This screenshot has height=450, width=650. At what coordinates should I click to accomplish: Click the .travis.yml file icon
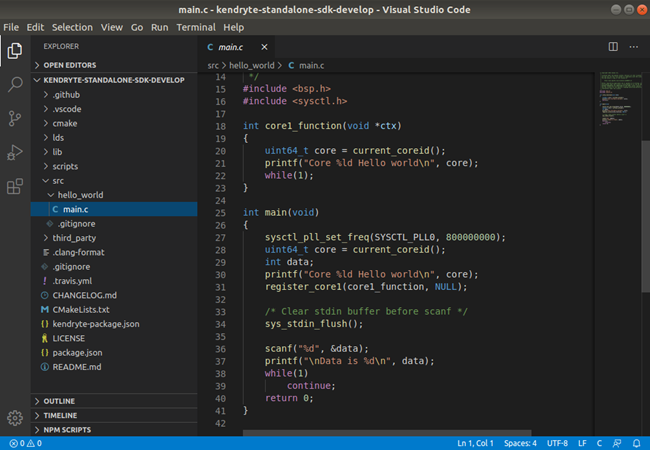45,281
